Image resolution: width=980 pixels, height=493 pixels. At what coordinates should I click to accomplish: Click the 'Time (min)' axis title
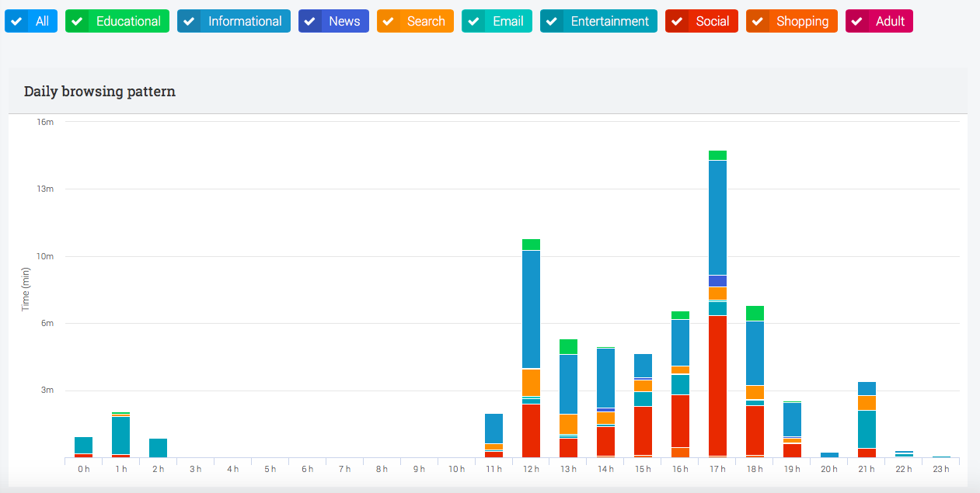pos(26,289)
